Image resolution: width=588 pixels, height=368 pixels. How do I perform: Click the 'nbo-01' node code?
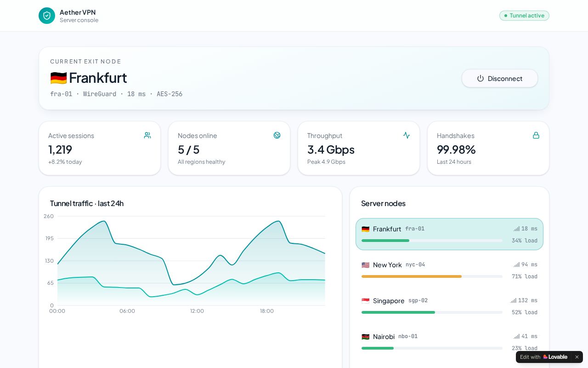408,336
